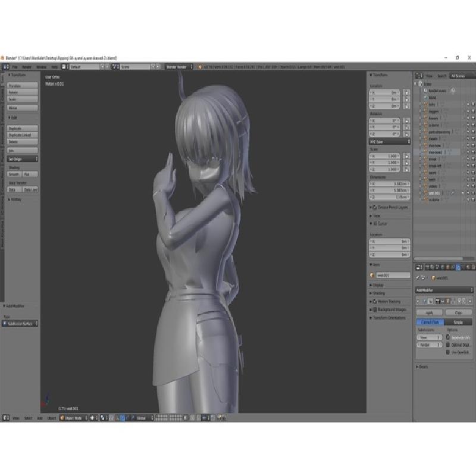Click the Background Images panel icon
Screen dimensions: 476x476
375,309
